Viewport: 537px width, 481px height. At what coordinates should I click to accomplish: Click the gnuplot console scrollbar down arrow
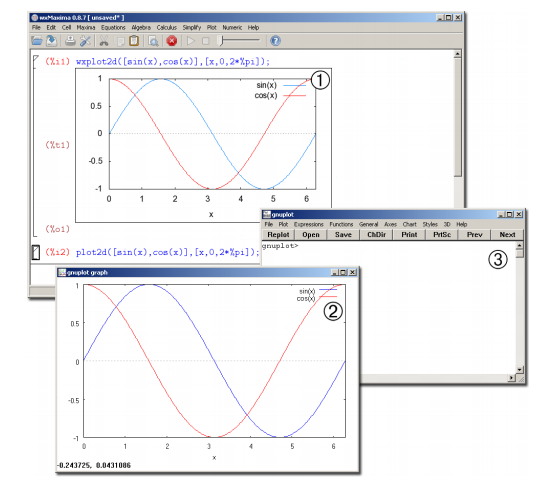520,370
